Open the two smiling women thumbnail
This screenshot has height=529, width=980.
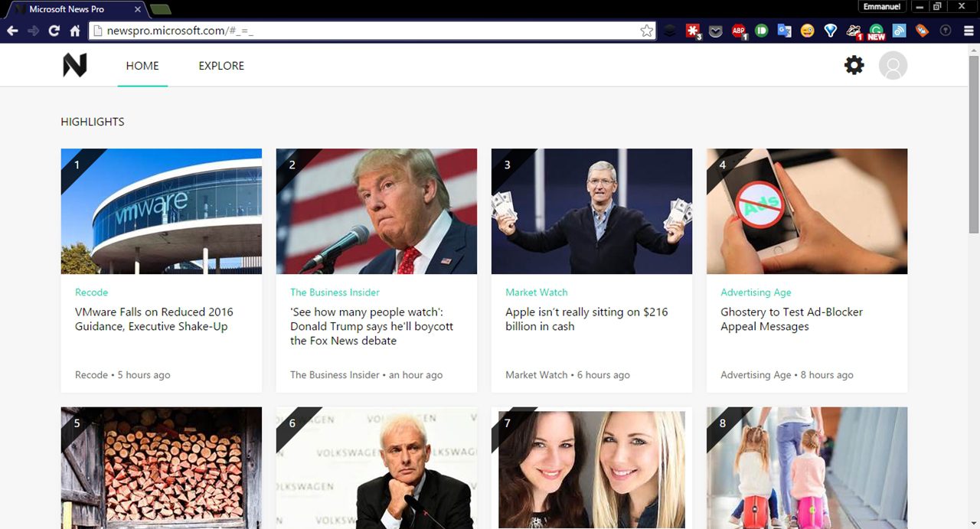pos(592,468)
